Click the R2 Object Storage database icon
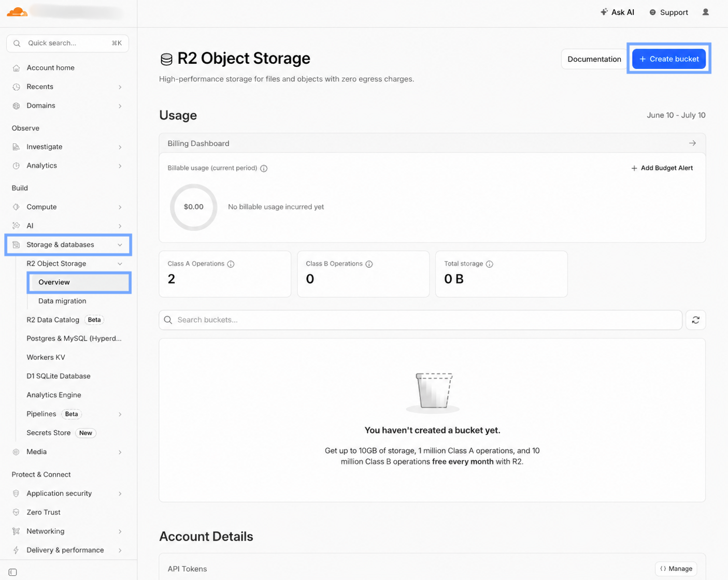The image size is (728, 580). pyautogui.click(x=166, y=59)
